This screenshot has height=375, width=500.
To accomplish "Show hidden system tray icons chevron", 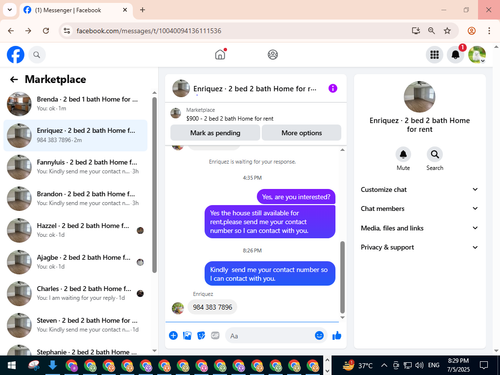I will click(x=384, y=365).
